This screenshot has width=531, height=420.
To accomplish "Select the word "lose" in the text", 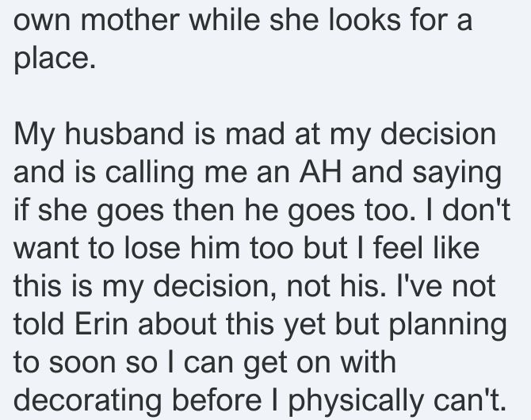I will coord(152,247).
